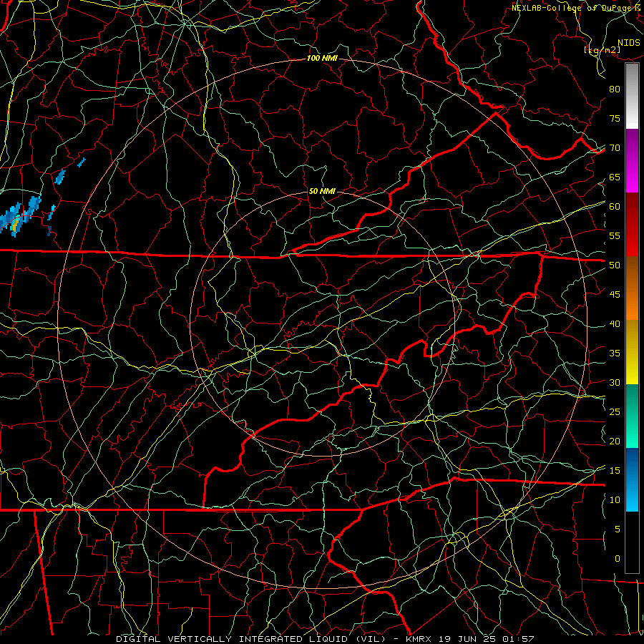Image resolution: width=644 pixels, height=644 pixels.
Task: Select the 15 value on VIL scale
Action: click(x=615, y=471)
